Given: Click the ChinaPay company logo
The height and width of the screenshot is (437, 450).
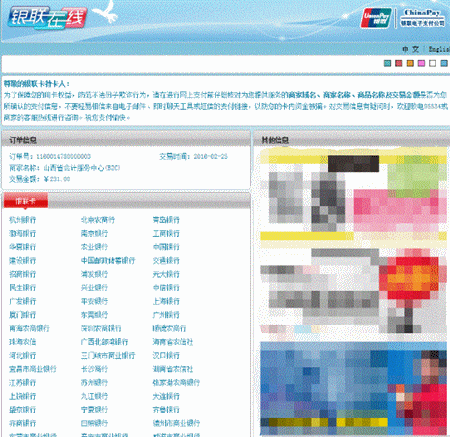Looking at the screenshot, I should [x=422, y=18].
